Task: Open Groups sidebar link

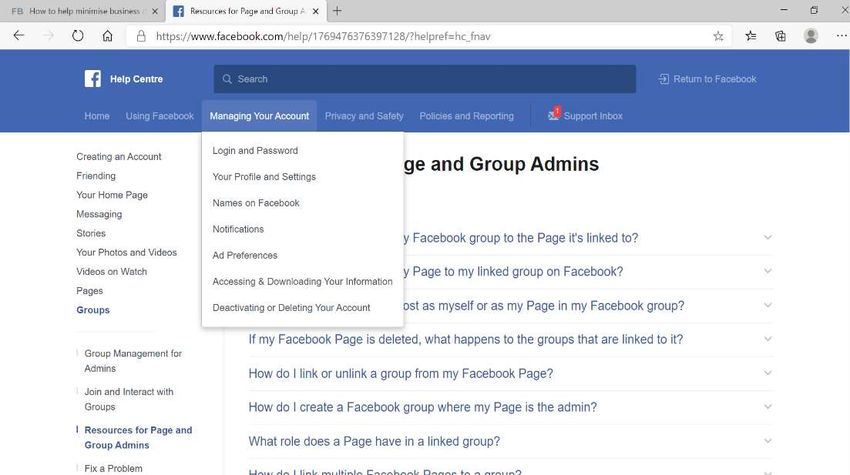Action: tap(93, 310)
